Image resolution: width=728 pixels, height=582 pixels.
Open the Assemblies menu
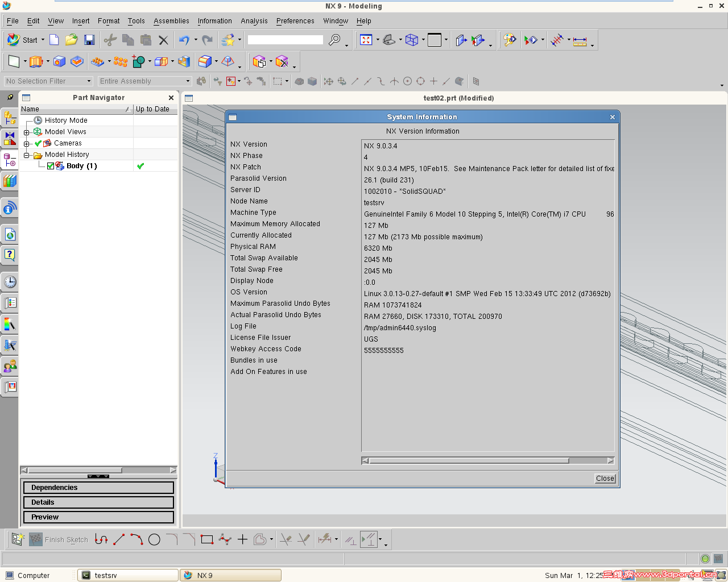coord(171,21)
